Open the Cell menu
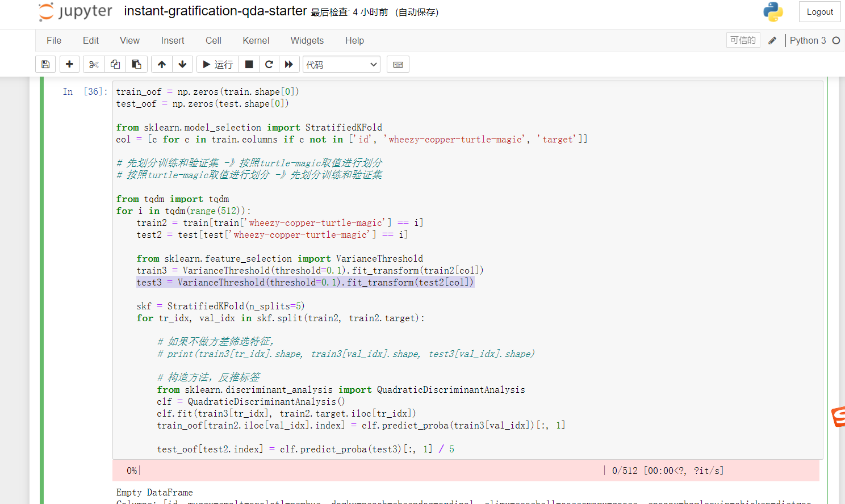Viewport: 845px width, 504px height. click(214, 40)
